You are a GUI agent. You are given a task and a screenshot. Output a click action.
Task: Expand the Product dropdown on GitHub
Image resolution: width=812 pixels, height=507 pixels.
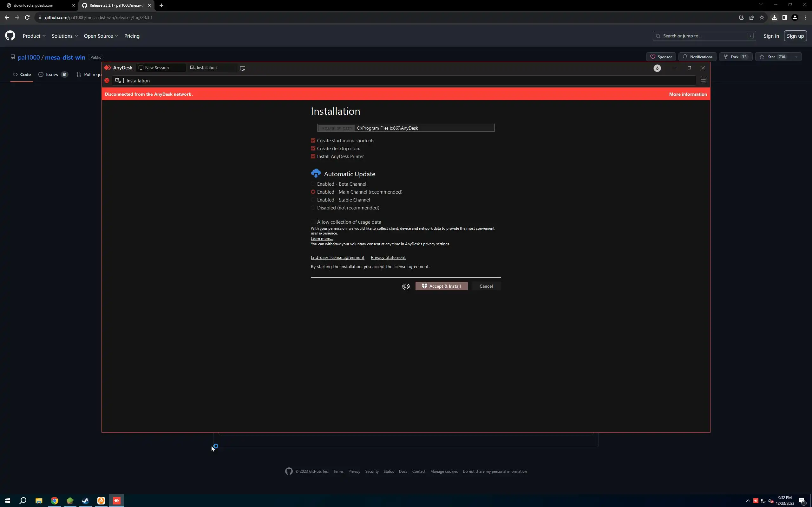click(x=34, y=36)
